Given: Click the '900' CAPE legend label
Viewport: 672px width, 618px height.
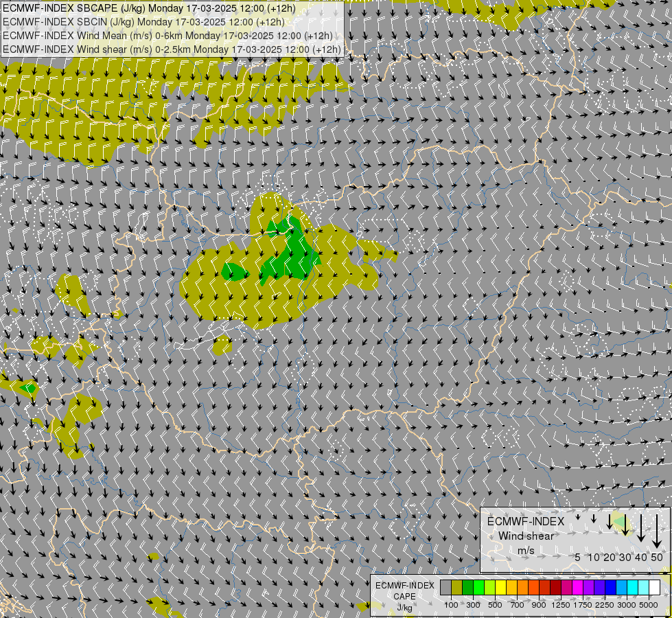Looking at the screenshot, I should click(539, 605).
